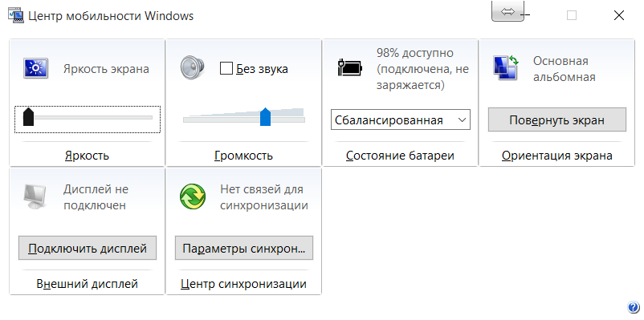Click the Повернуть экран button
Image resolution: width=644 pixels, height=320 pixels.
point(557,119)
